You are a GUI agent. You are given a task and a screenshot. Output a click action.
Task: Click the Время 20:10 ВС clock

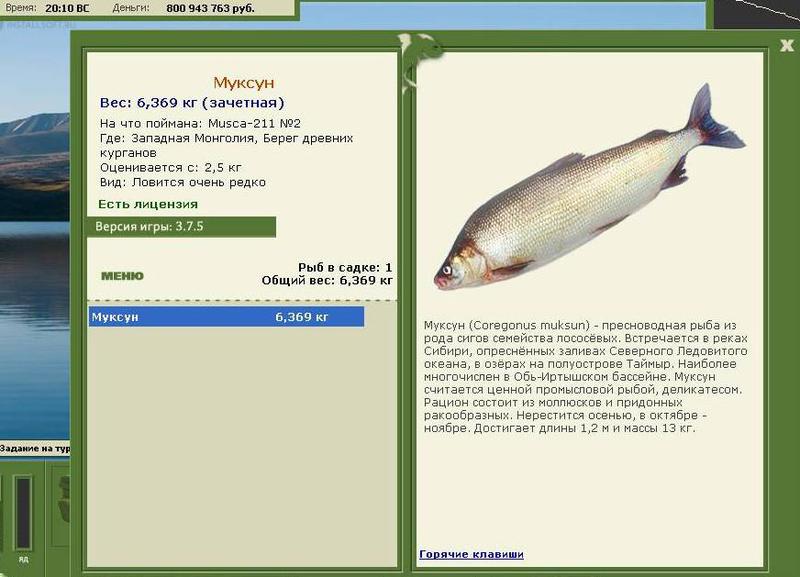tap(47, 8)
